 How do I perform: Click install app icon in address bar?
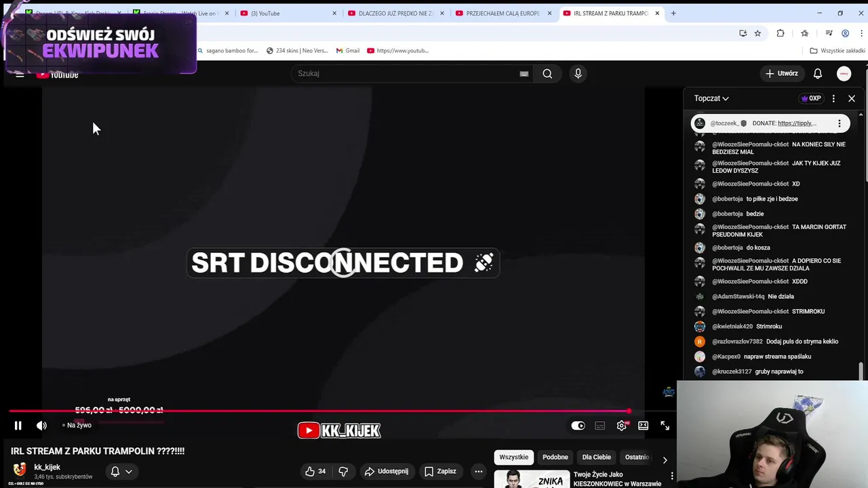pyautogui.click(x=743, y=33)
